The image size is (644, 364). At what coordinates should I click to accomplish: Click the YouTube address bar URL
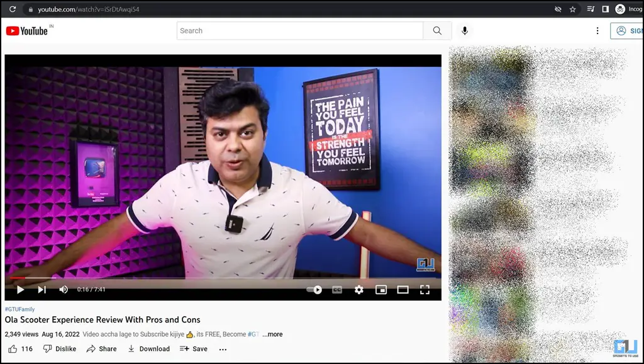tap(88, 9)
